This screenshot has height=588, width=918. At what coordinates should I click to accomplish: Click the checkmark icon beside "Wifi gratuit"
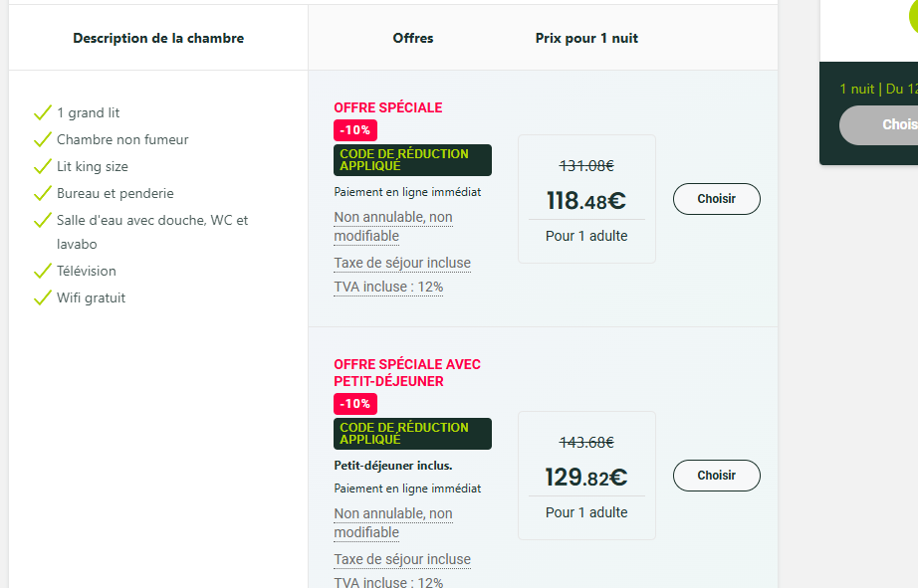42,297
